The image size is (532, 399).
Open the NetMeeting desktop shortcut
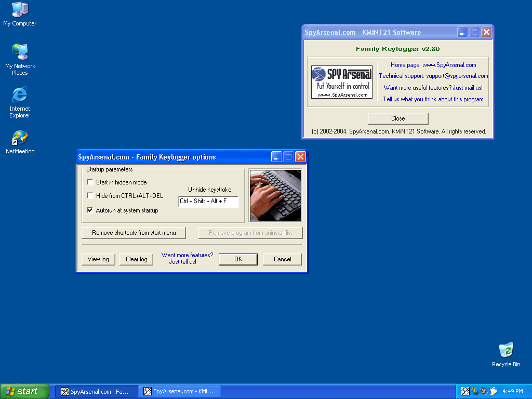click(x=20, y=138)
